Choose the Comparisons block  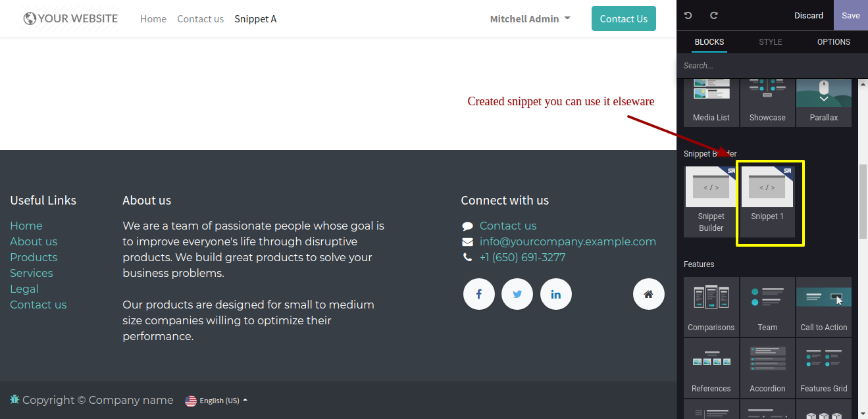click(711, 307)
